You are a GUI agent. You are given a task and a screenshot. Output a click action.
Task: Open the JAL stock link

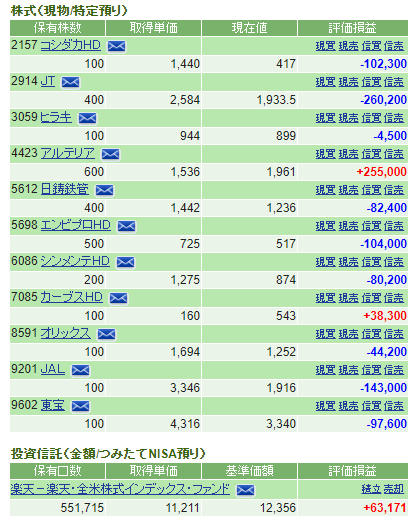click(53, 369)
